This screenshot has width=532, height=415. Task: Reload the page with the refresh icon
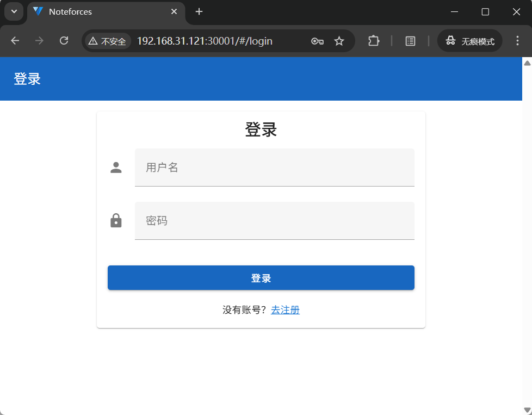(64, 41)
